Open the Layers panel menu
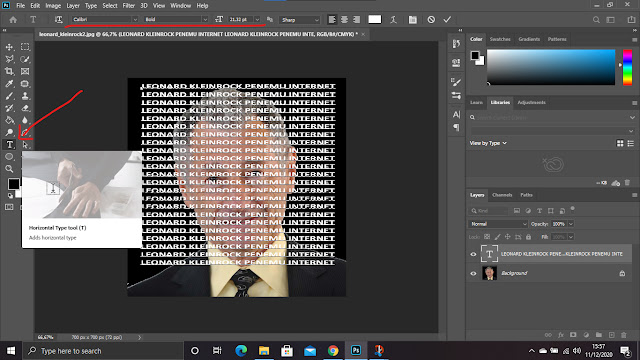Screen dimensions: 640x360 click(634, 196)
